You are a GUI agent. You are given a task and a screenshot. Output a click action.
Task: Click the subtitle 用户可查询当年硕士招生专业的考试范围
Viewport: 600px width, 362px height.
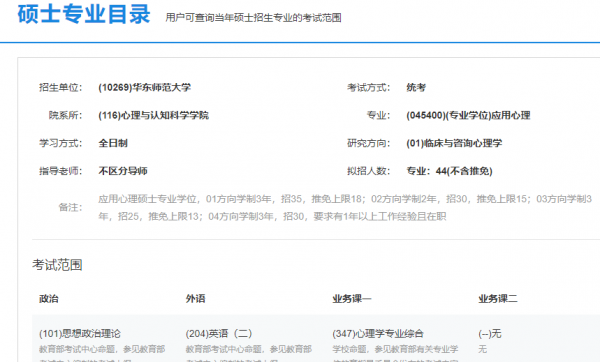[x=253, y=18]
